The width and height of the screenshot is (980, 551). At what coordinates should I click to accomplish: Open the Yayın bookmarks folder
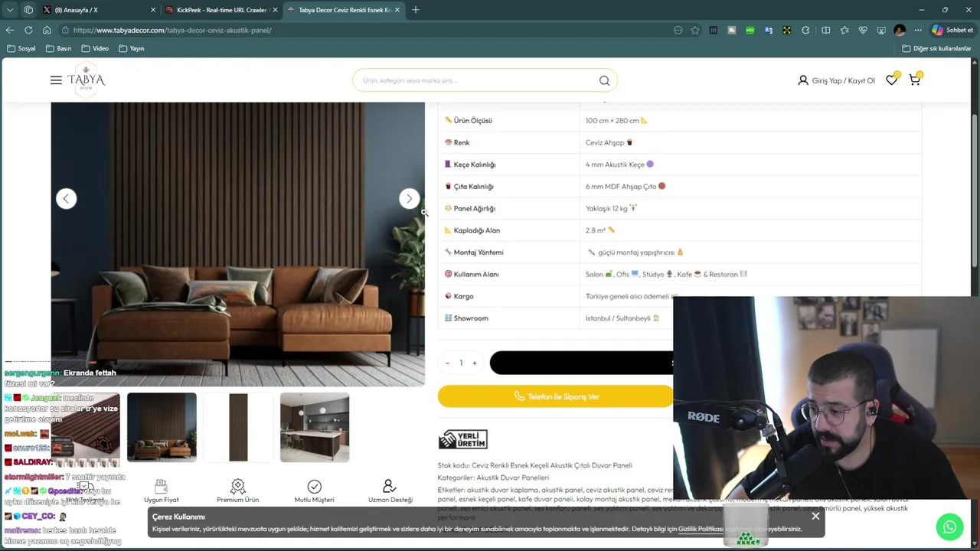pyautogui.click(x=132, y=48)
